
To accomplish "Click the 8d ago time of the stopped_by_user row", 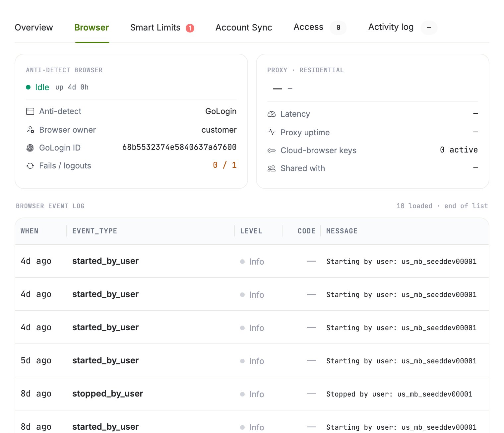I will [x=36, y=394].
